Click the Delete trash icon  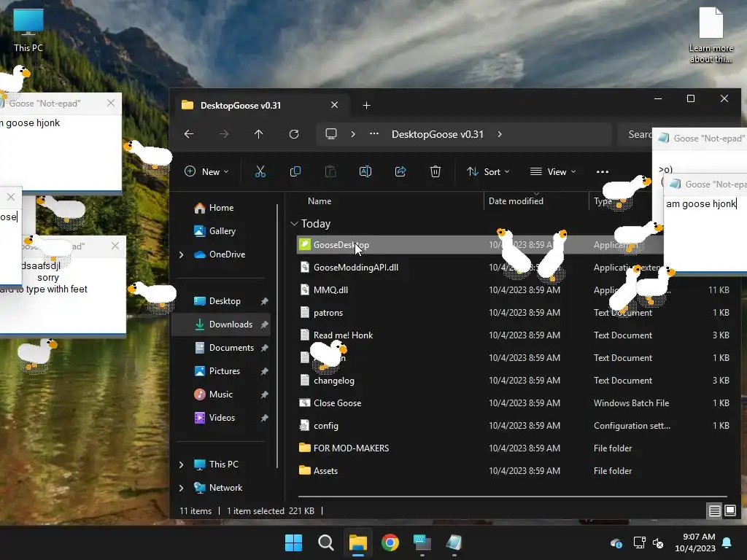(x=436, y=171)
